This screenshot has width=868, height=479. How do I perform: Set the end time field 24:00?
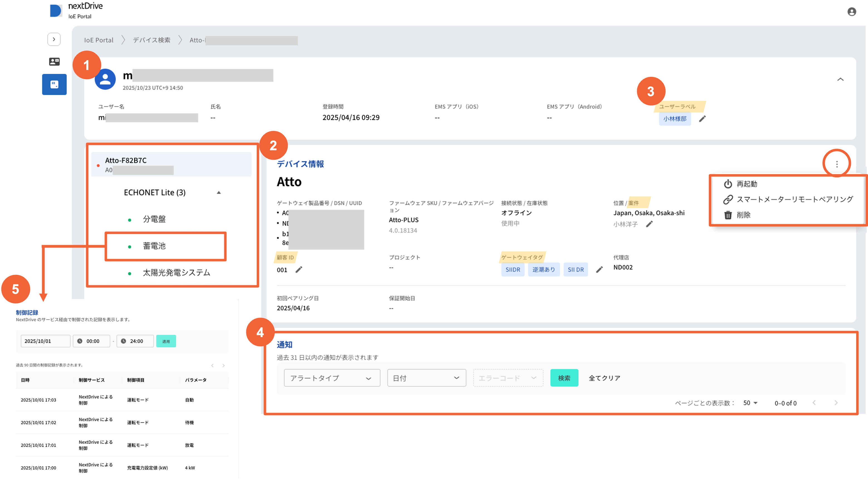135,341
